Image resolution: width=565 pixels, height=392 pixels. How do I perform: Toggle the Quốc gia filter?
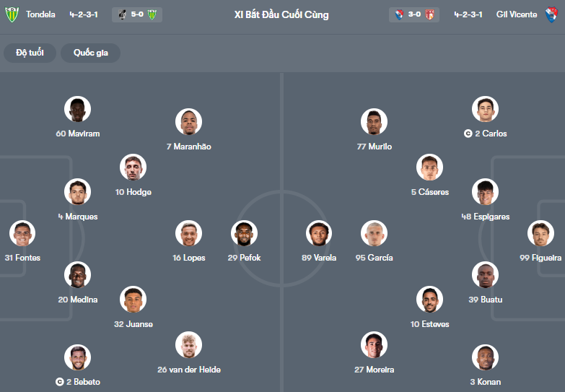[90, 53]
